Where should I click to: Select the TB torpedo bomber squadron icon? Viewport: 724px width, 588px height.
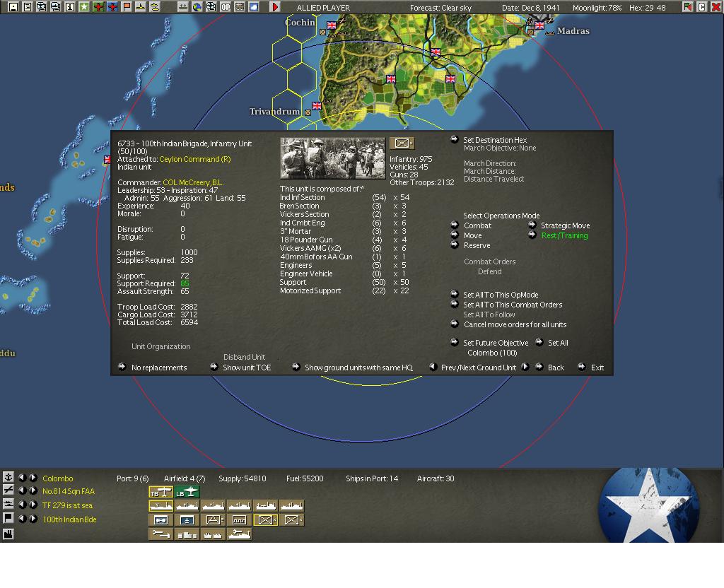[x=160, y=492]
